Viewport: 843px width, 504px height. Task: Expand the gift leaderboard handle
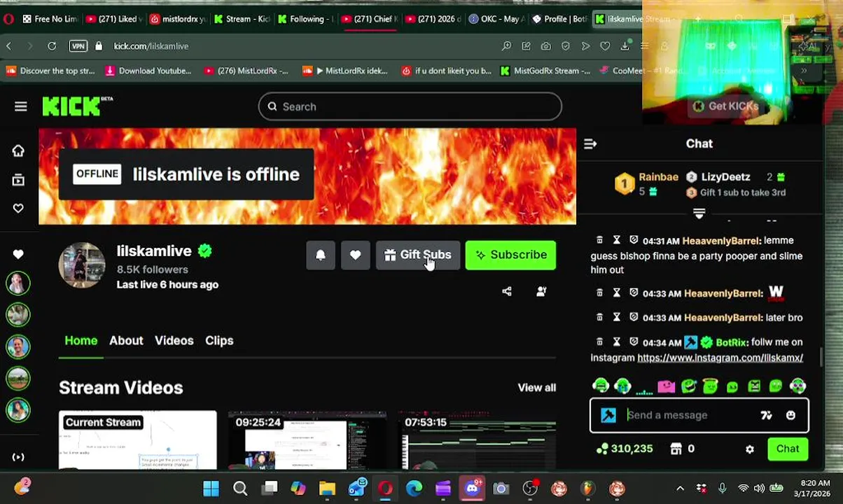tap(699, 213)
